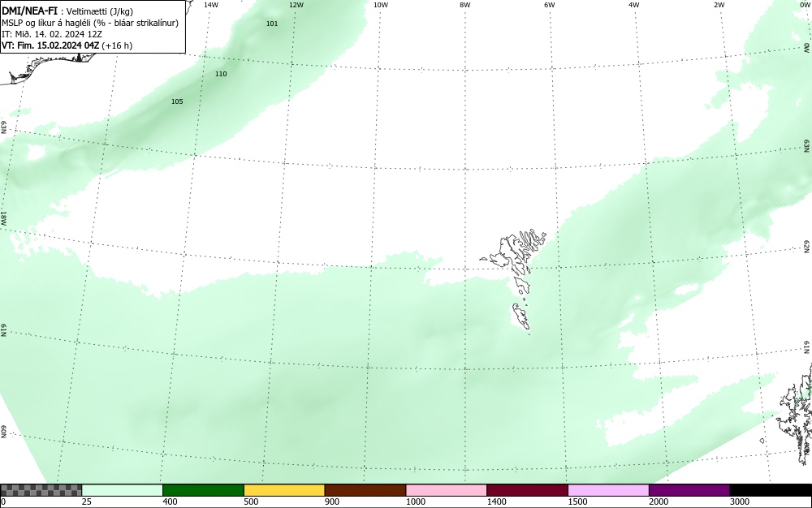Viewport: 812px width, 508px height.
Task: Click the "(+16 h)" forecast offset text
Action: (117, 45)
